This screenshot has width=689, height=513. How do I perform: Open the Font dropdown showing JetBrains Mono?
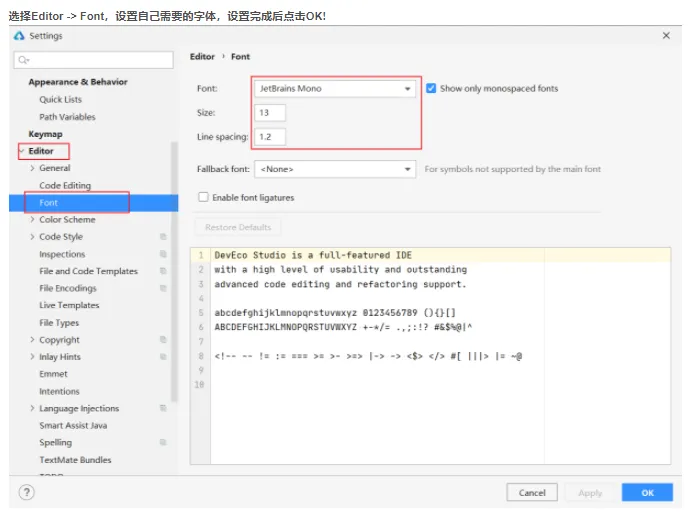coord(335,88)
